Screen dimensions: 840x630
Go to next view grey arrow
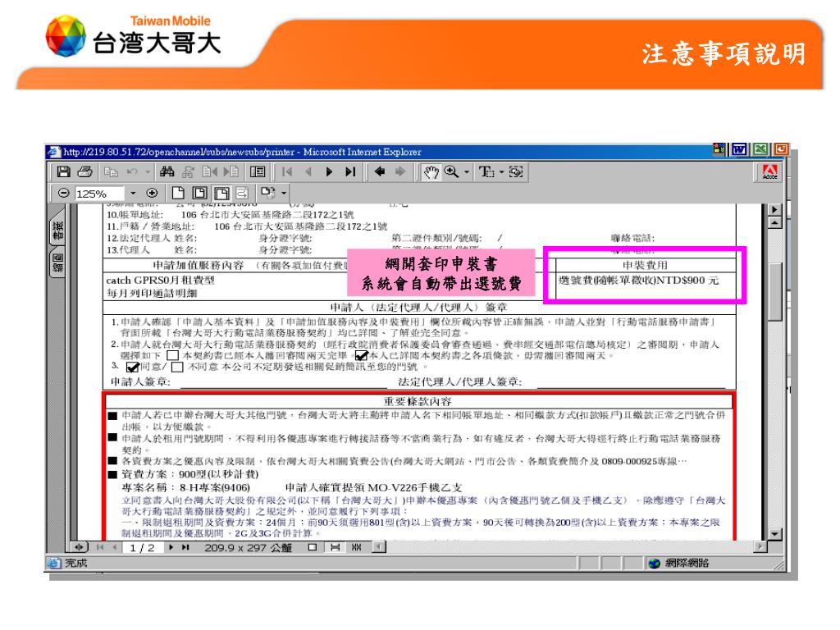point(400,172)
